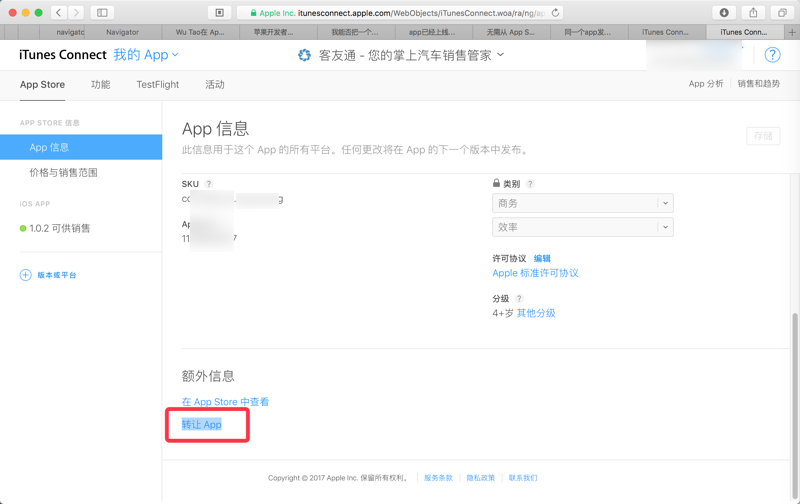The height and width of the screenshot is (504, 800).
Task: Expand the 客友通 app name chevron
Action: click(x=501, y=55)
